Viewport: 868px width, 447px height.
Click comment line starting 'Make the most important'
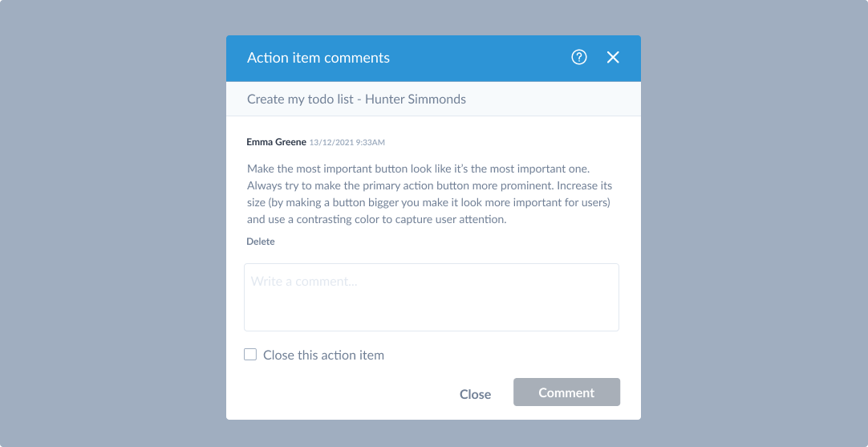[421, 169]
